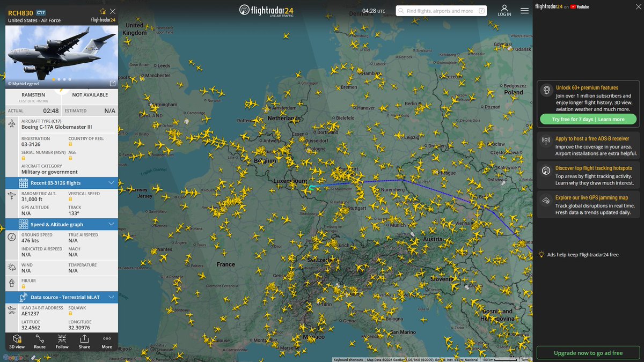Open the Log In account icon

(x=504, y=11)
